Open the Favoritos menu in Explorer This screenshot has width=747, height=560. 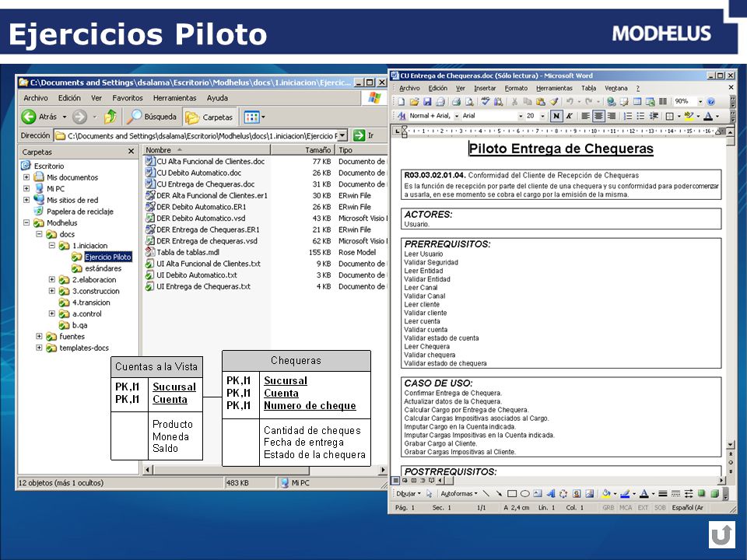click(127, 98)
